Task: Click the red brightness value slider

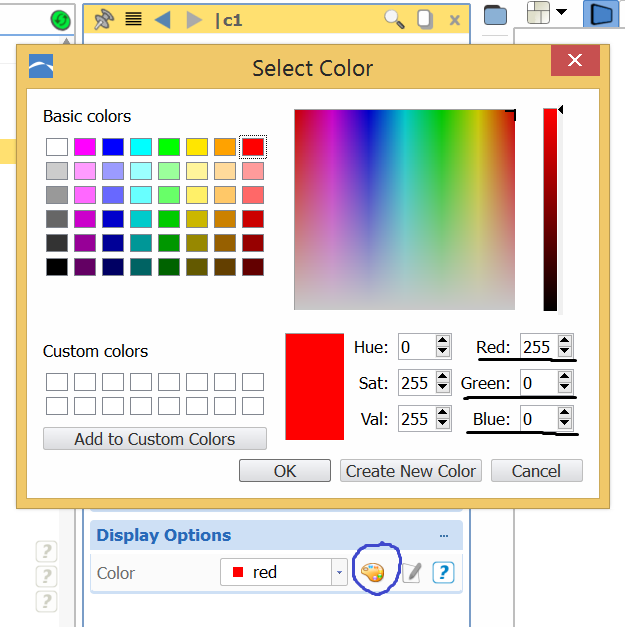Action: pyautogui.click(x=550, y=210)
